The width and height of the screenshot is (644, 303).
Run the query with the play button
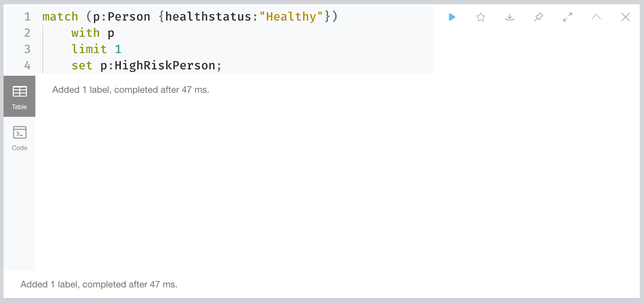[x=452, y=17]
